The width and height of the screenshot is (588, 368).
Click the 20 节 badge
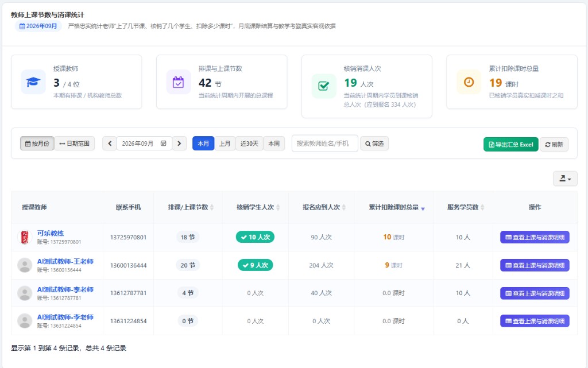pos(188,265)
